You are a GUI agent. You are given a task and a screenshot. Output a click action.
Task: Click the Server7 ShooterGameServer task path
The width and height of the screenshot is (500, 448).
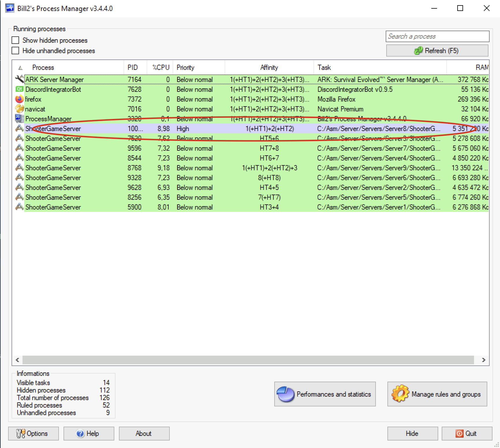click(x=379, y=148)
